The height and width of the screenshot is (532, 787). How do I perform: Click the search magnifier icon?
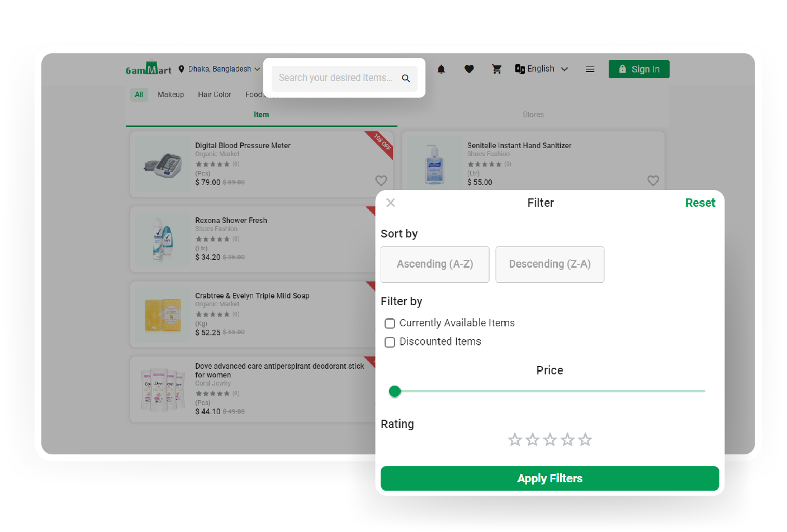tap(406, 78)
